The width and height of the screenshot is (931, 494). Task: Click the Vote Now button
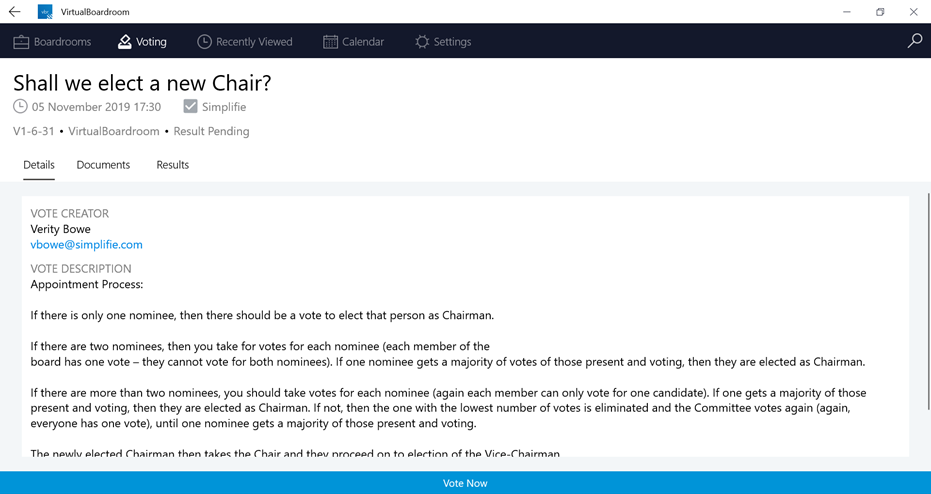click(x=466, y=483)
